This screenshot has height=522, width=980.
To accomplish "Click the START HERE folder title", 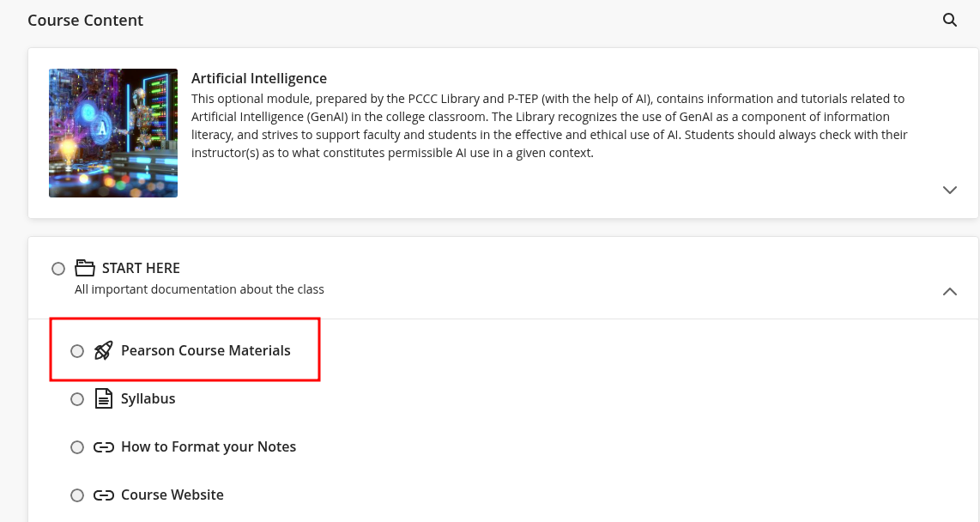I will [141, 268].
